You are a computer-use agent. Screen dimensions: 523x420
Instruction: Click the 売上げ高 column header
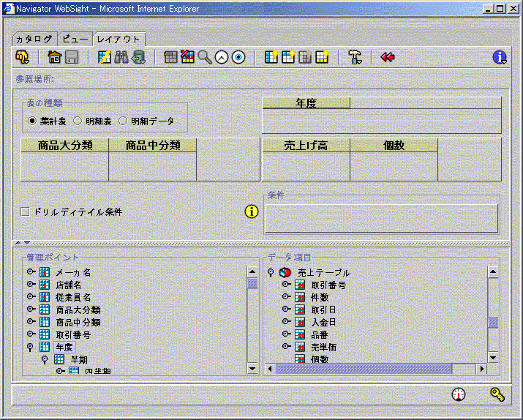click(x=306, y=146)
